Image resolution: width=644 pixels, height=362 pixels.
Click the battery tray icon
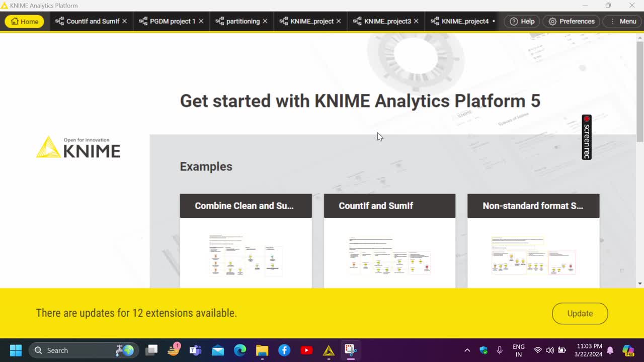(x=562, y=350)
